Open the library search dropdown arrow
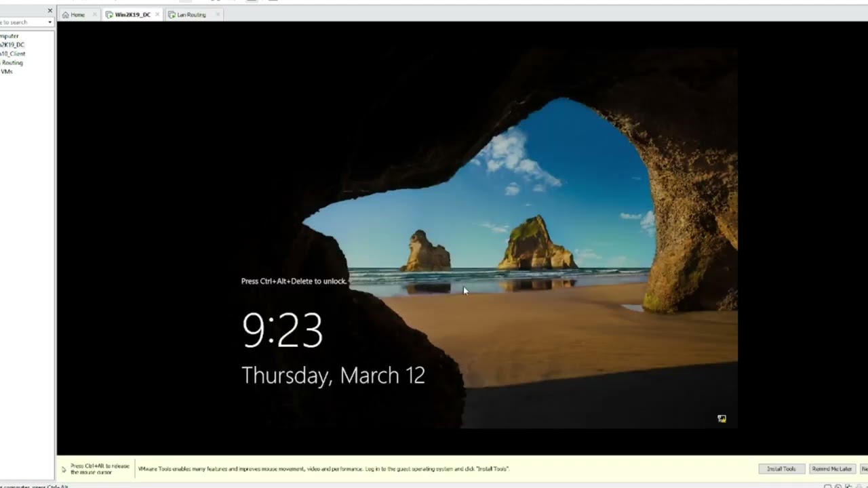This screenshot has height=488, width=868. [x=50, y=22]
